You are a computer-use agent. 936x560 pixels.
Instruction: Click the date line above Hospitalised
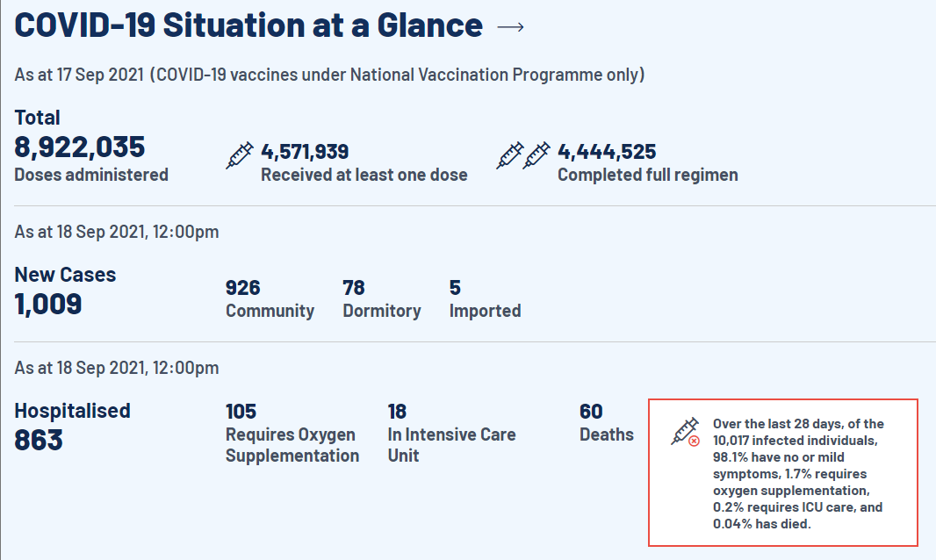coord(117,368)
